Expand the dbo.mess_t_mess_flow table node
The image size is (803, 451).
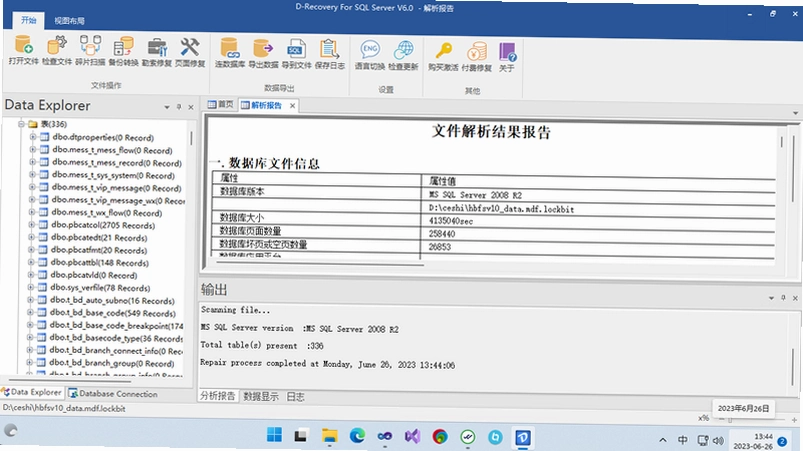click(33, 149)
